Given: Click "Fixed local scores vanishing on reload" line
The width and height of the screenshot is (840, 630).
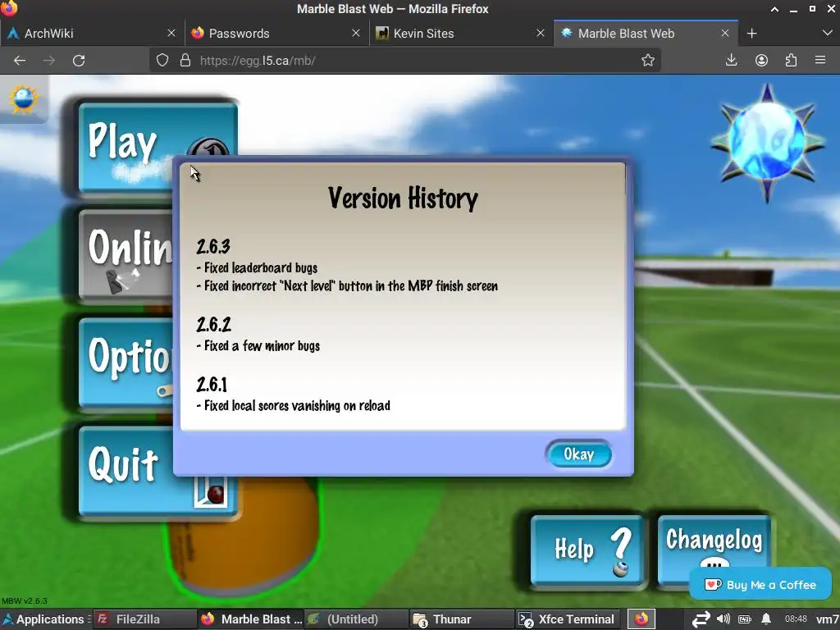Looking at the screenshot, I should (294, 405).
